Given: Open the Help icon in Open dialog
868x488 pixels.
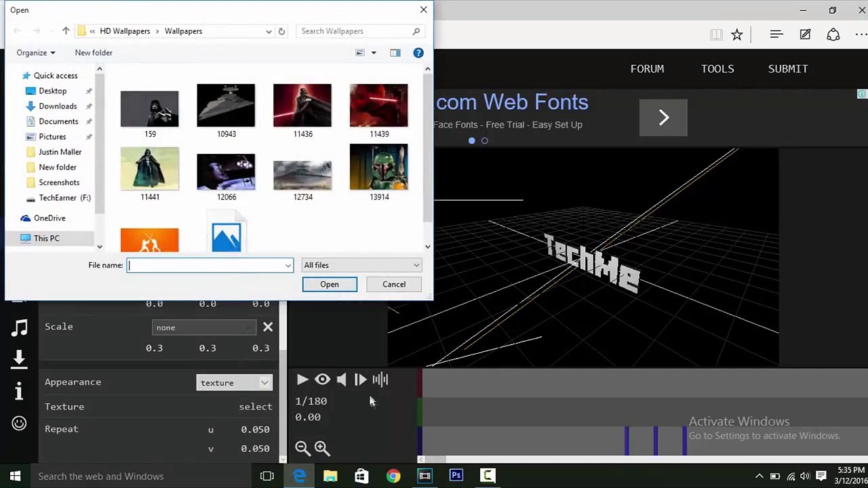Looking at the screenshot, I should click(x=418, y=53).
